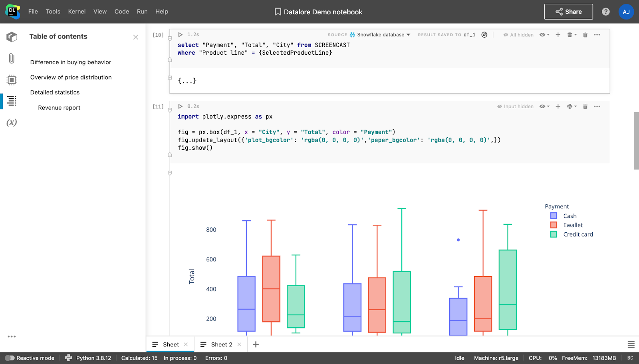Switch to the Sheet 2 tab
Image resolution: width=639 pixels, height=364 pixels.
[222, 344]
